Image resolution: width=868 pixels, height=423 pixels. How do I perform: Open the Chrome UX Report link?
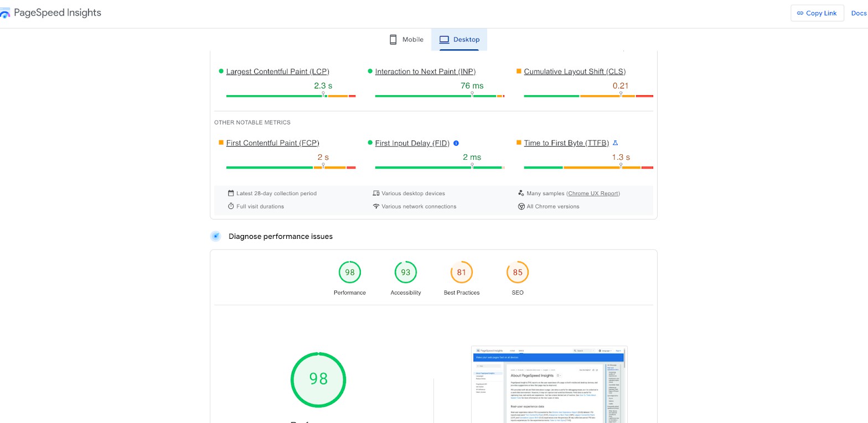coord(593,194)
